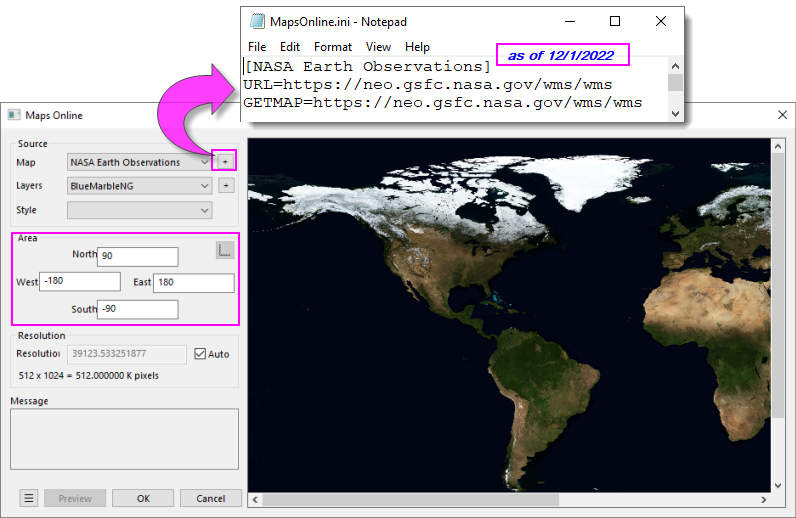Screen dimensions: 796x518
Task: Open the empty Style dropdown
Action: tap(140, 210)
